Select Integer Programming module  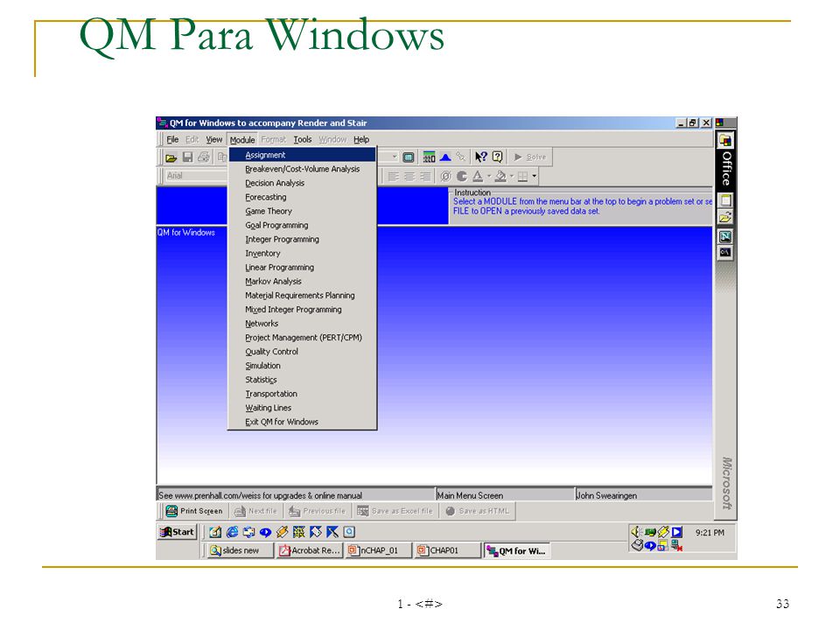tap(302, 239)
